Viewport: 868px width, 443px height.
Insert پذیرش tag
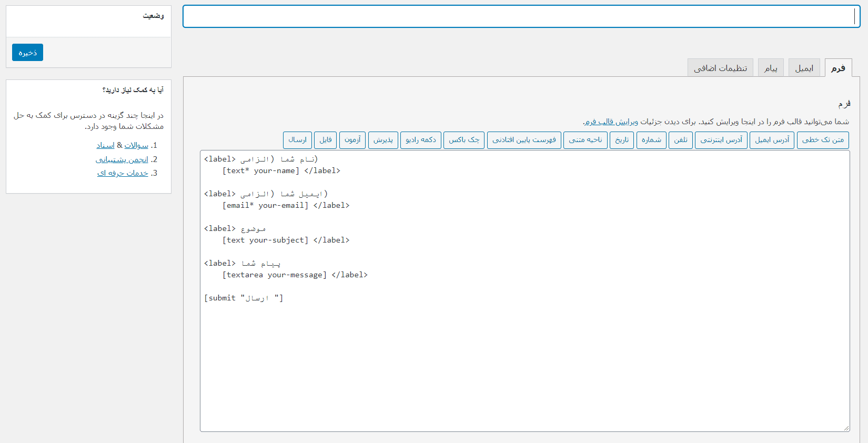click(x=383, y=140)
